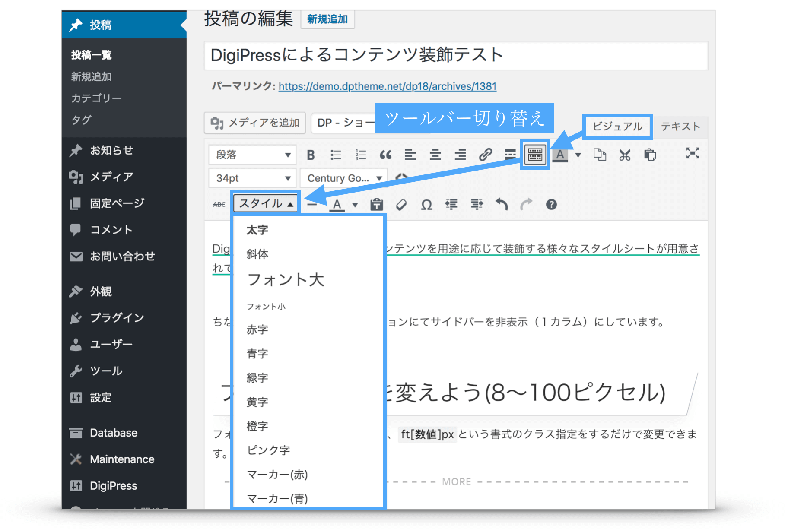Toggle the toolbar with keyboard icon

click(535, 155)
